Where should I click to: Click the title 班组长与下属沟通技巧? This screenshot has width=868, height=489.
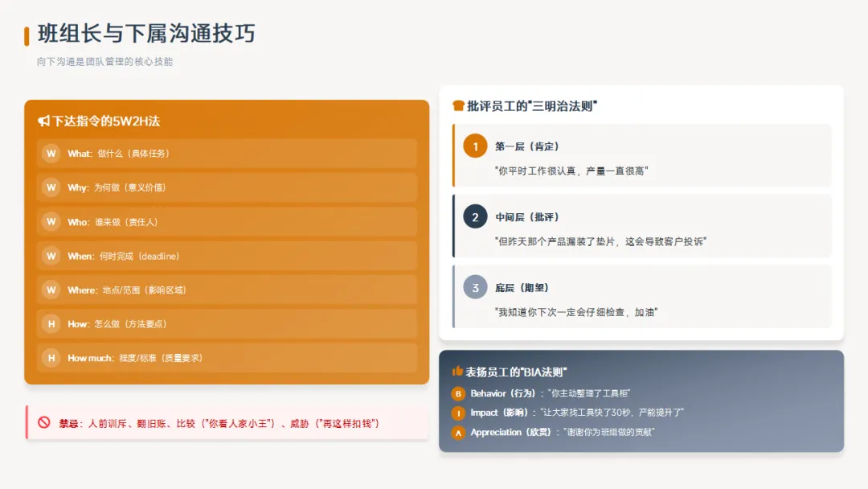coord(146,34)
